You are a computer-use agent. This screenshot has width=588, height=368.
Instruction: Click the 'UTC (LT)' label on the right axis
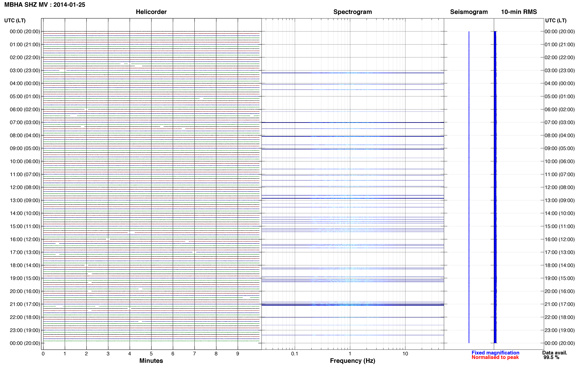[x=556, y=20]
